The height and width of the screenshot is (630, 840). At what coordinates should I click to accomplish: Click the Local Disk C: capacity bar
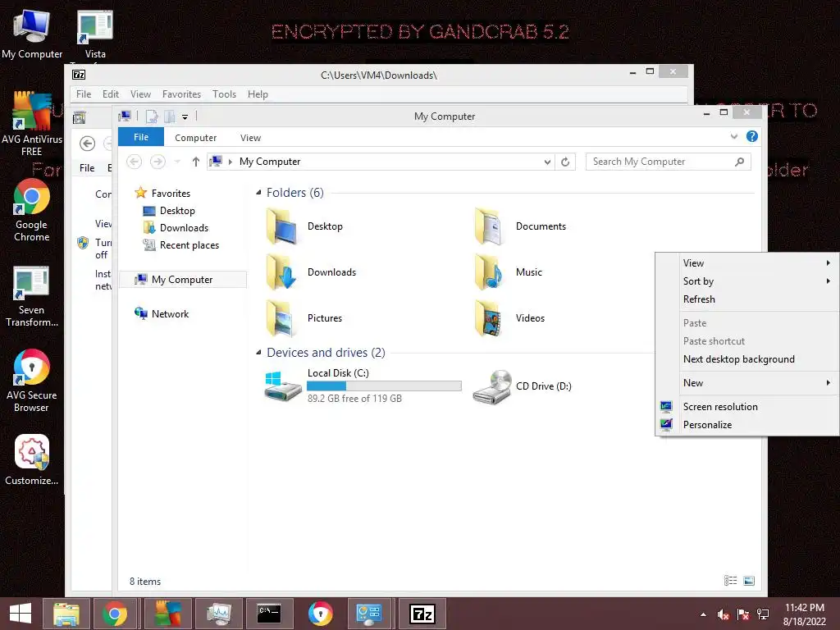coord(384,386)
